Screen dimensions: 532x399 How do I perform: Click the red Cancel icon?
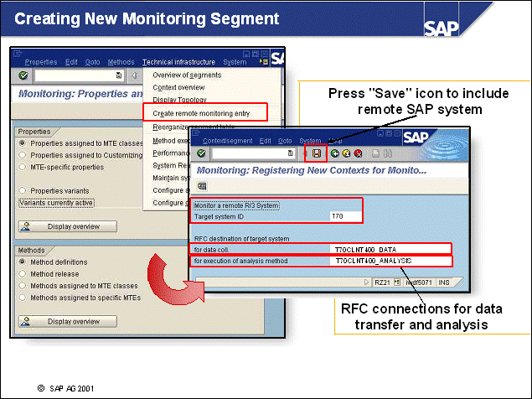[356, 154]
